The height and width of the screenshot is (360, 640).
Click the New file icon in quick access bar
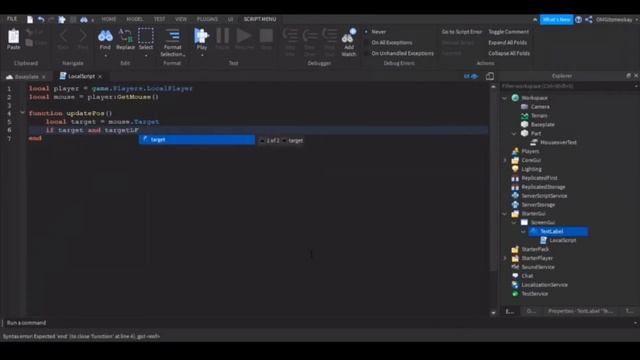click(30, 19)
